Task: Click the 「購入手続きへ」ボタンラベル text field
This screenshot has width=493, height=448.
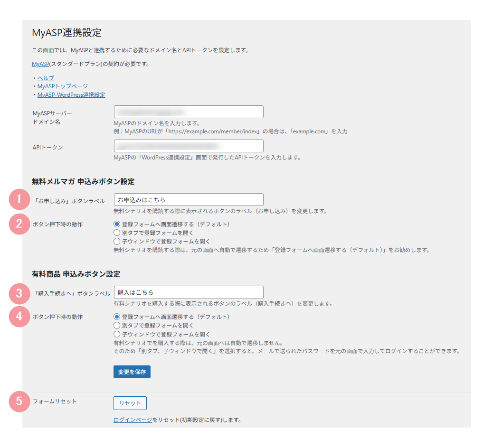Action: (189, 292)
